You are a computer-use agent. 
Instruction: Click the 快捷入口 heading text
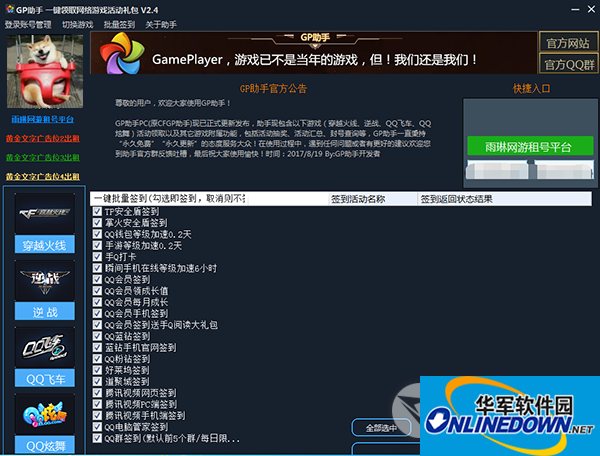tap(531, 89)
